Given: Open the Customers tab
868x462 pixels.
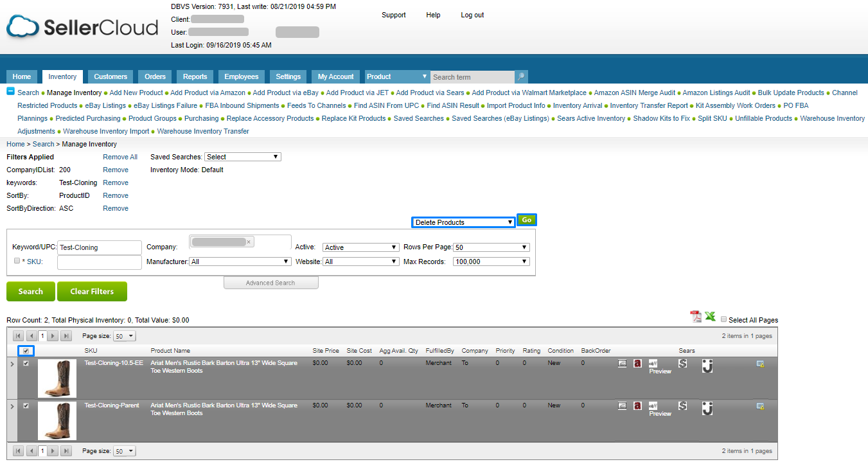Looking at the screenshot, I should coord(111,76).
